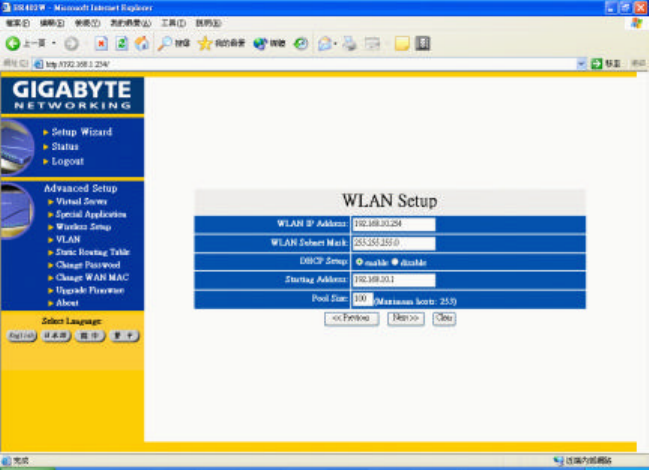Expand the address bar dropdown arrow
The width and height of the screenshot is (649, 470).
click(581, 64)
